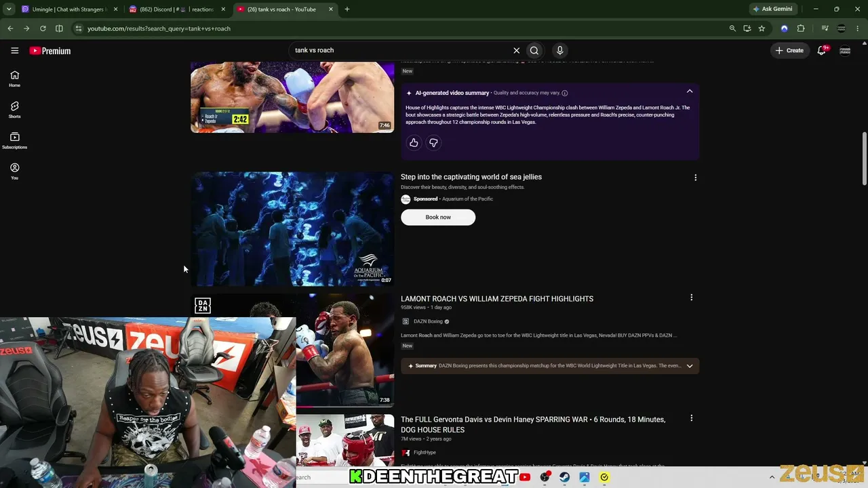Open Steam from the taskbar
This screenshot has width=868, height=488.
564,477
